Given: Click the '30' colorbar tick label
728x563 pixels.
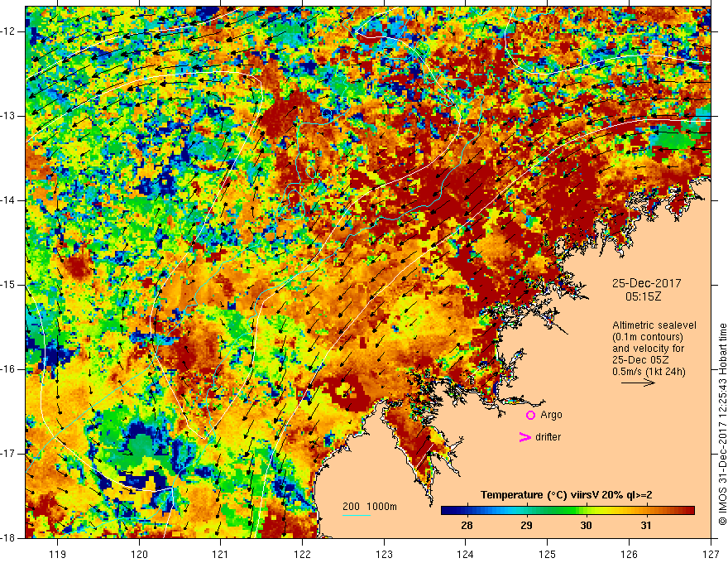Looking at the screenshot, I should pos(586,526).
